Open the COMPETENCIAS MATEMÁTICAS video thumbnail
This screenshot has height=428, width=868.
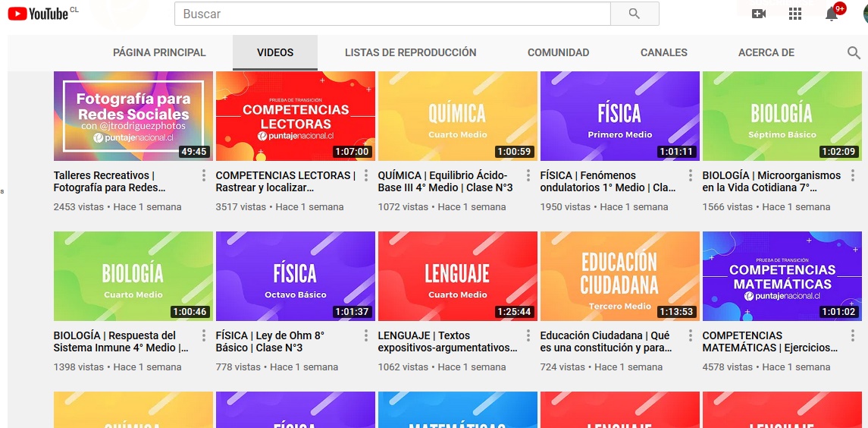(x=782, y=276)
